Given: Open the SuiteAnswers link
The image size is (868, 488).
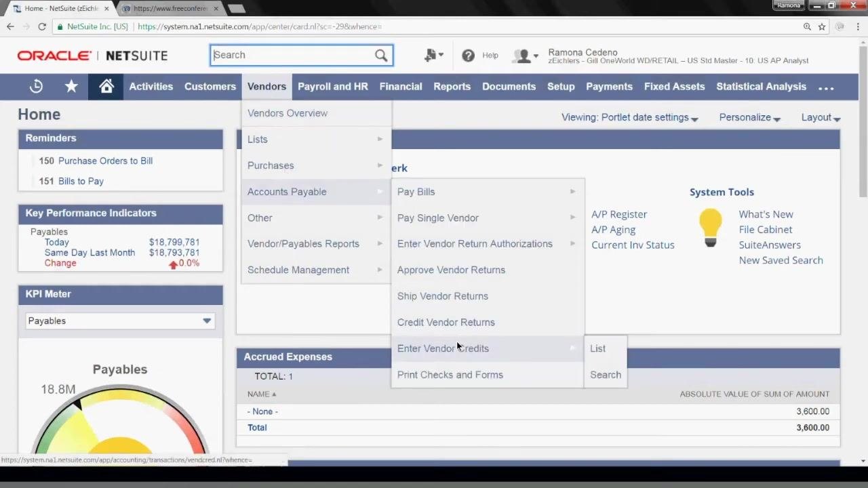Looking at the screenshot, I should pyautogui.click(x=770, y=245).
